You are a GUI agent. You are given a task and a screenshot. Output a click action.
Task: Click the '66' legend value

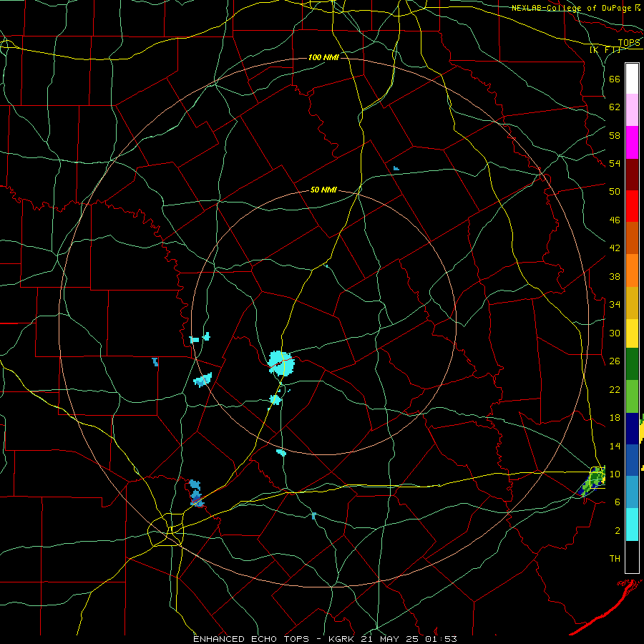tap(615, 79)
